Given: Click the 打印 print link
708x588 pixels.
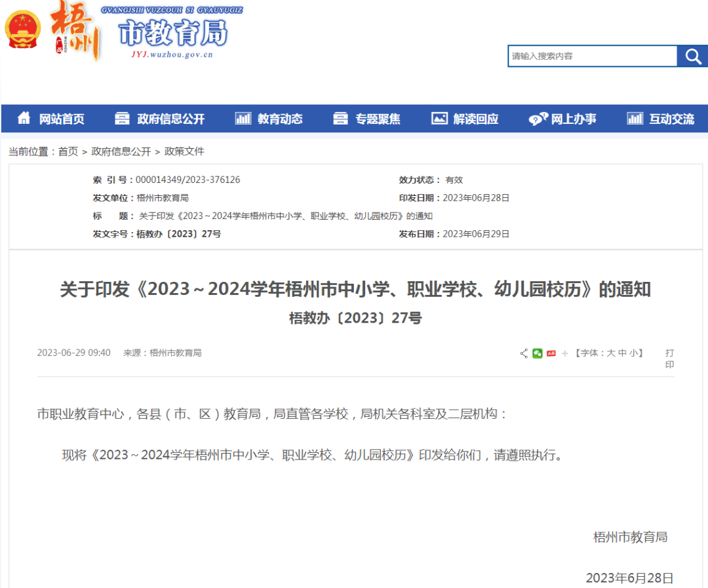Looking at the screenshot, I should pos(669,359).
